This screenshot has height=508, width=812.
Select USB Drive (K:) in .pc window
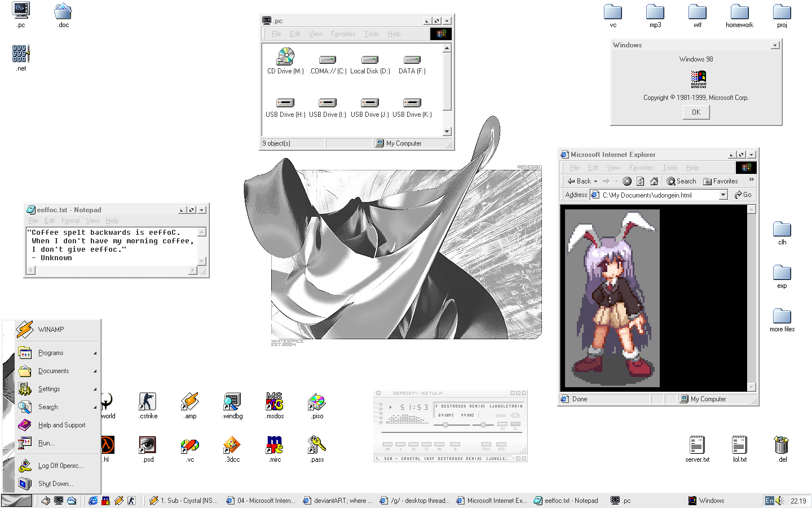(x=412, y=108)
